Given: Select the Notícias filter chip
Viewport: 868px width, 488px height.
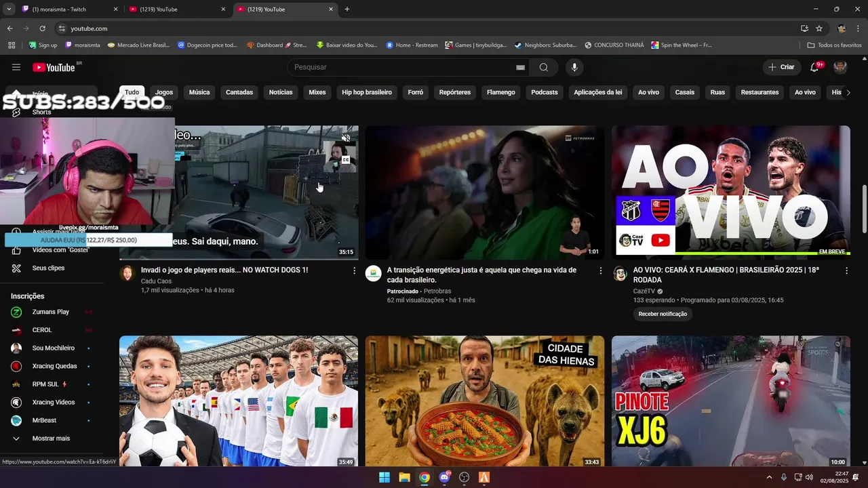Looking at the screenshot, I should 281,92.
